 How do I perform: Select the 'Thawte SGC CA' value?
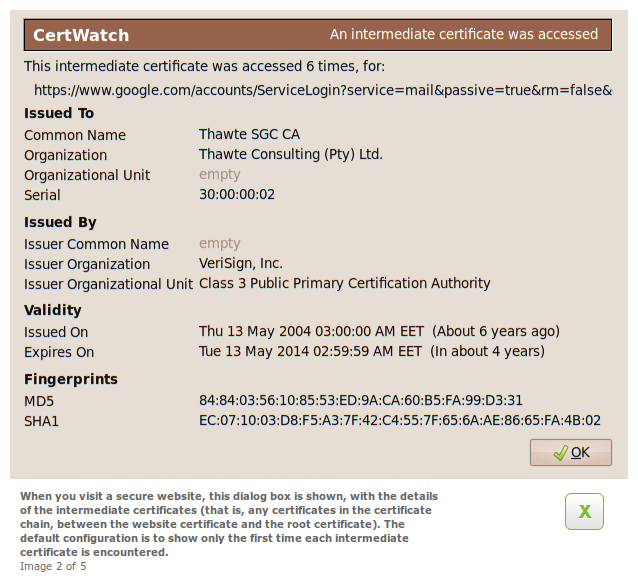[249, 134]
